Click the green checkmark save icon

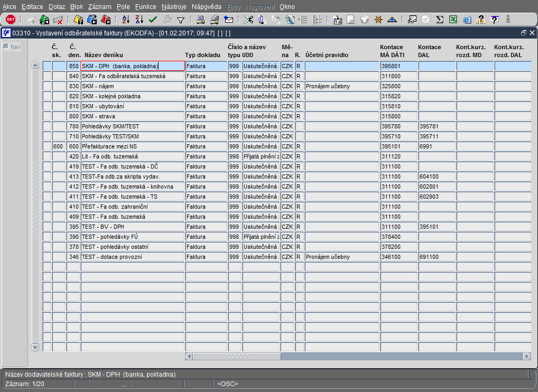pyautogui.click(x=153, y=20)
